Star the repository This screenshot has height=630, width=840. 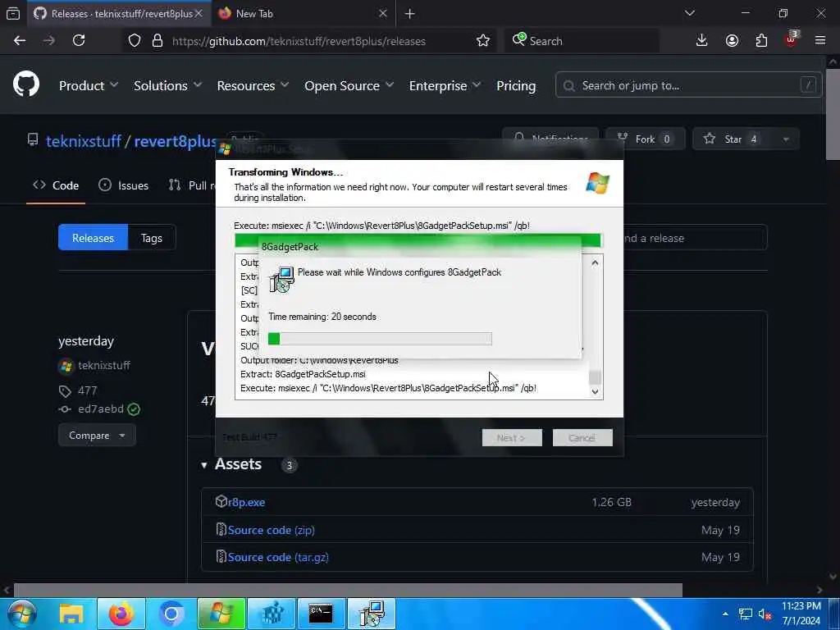(x=733, y=139)
